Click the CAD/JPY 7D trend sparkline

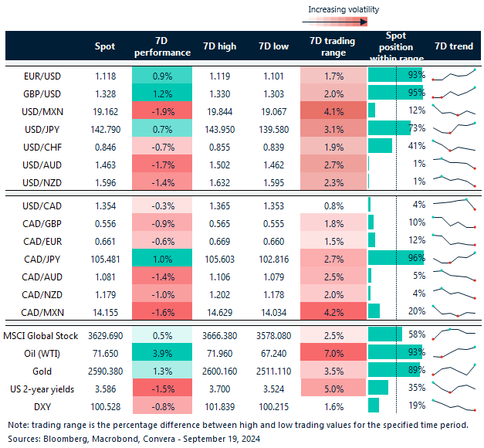click(454, 258)
